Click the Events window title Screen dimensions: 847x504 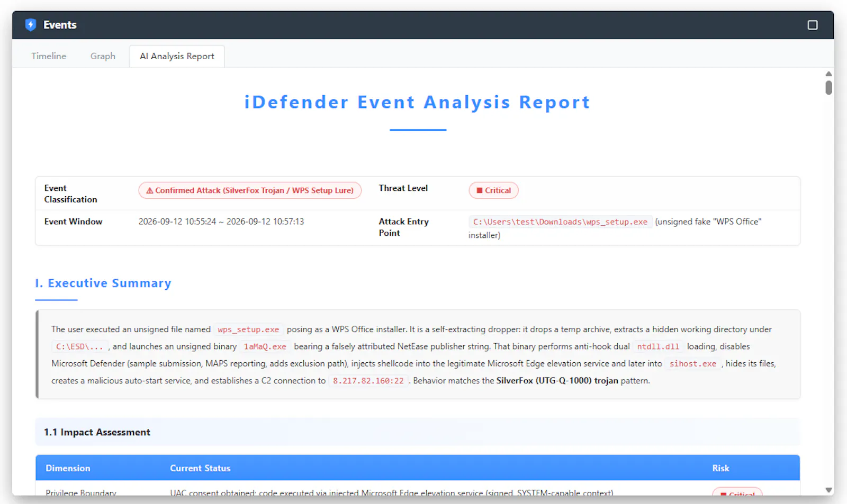pos(60,25)
